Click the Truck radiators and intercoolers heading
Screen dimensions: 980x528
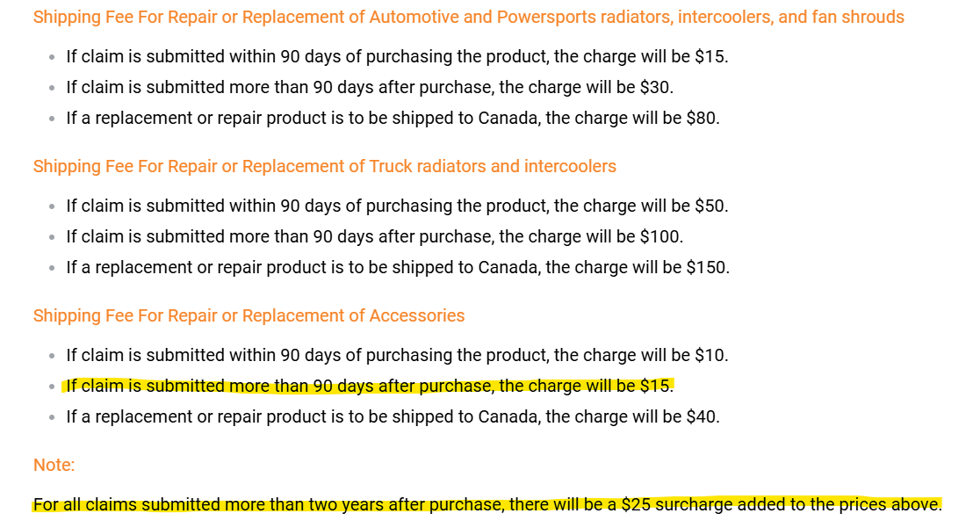pyautogui.click(x=324, y=166)
